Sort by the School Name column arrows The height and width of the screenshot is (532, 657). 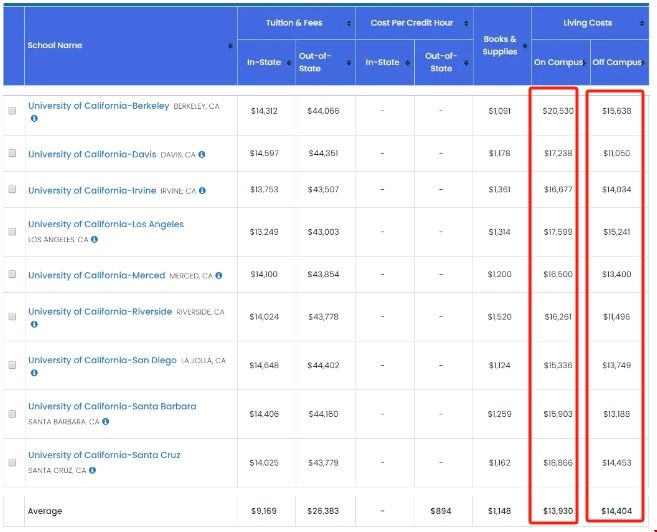point(230,46)
